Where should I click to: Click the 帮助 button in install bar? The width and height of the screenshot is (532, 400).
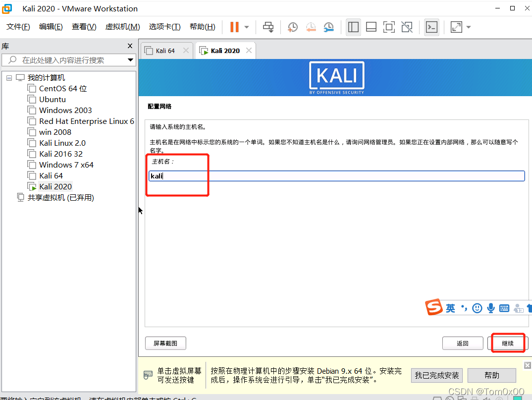click(x=491, y=375)
